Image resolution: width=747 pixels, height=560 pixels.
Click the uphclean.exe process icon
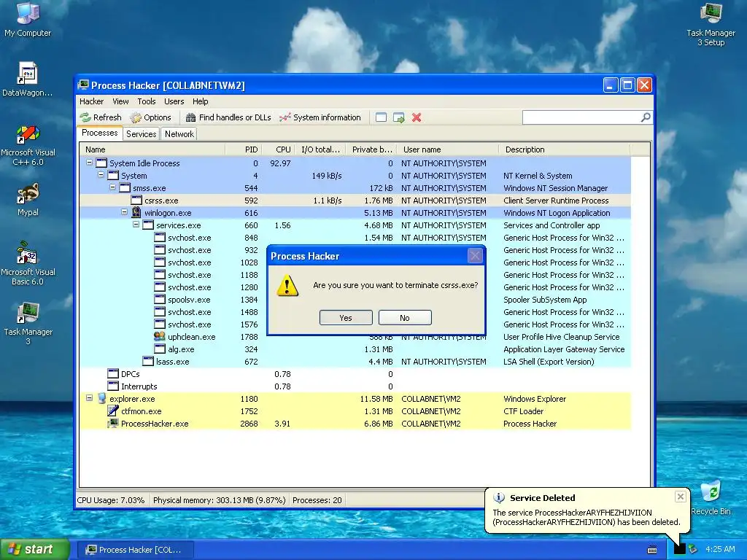click(x=160, y=336)
